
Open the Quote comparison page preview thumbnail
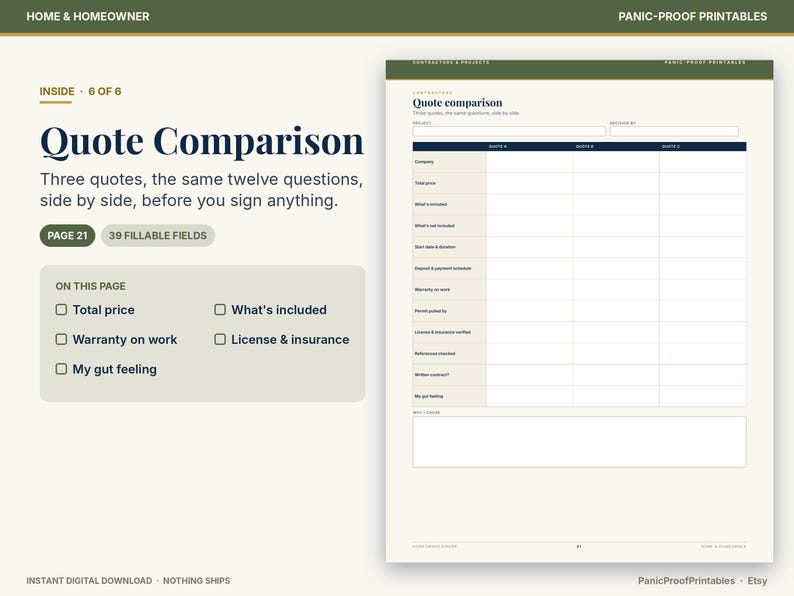pyautogui.click(x=579, y=311)
